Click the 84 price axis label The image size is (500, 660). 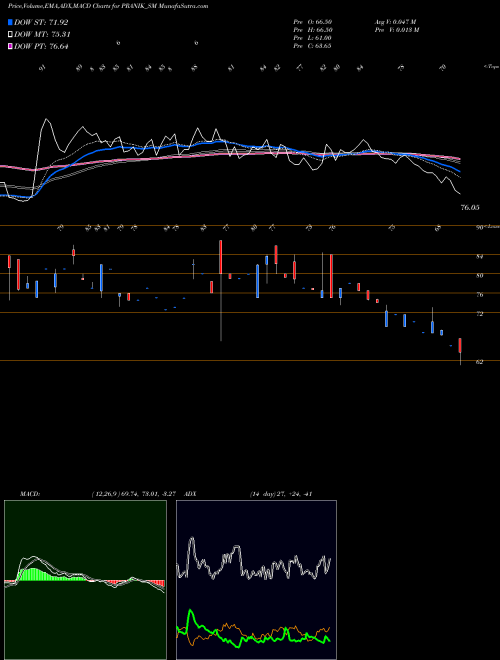click(479, 256)
